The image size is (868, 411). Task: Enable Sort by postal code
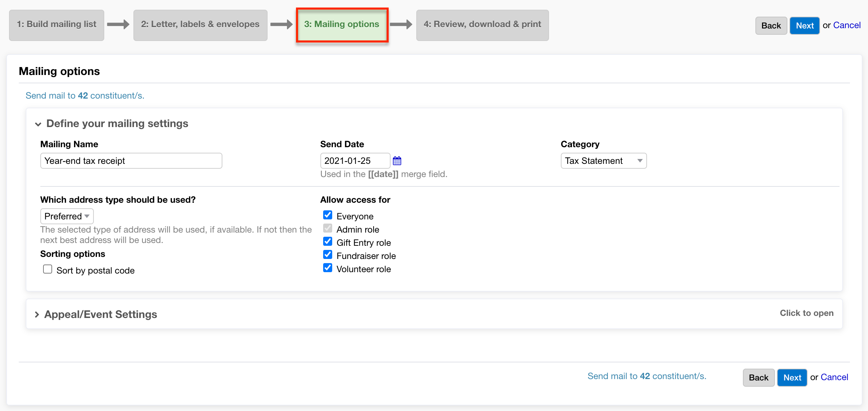[48, 269]
